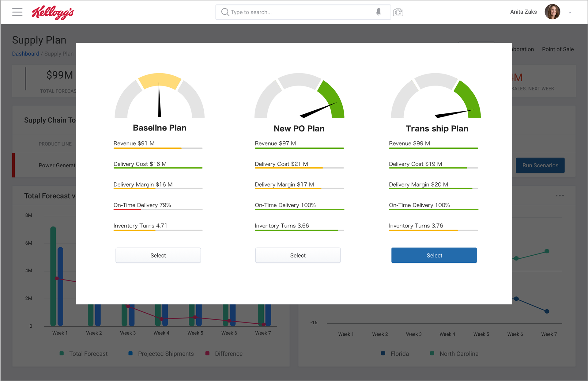Open the chart more options ellipsis
588x381 pixels.
560,196
